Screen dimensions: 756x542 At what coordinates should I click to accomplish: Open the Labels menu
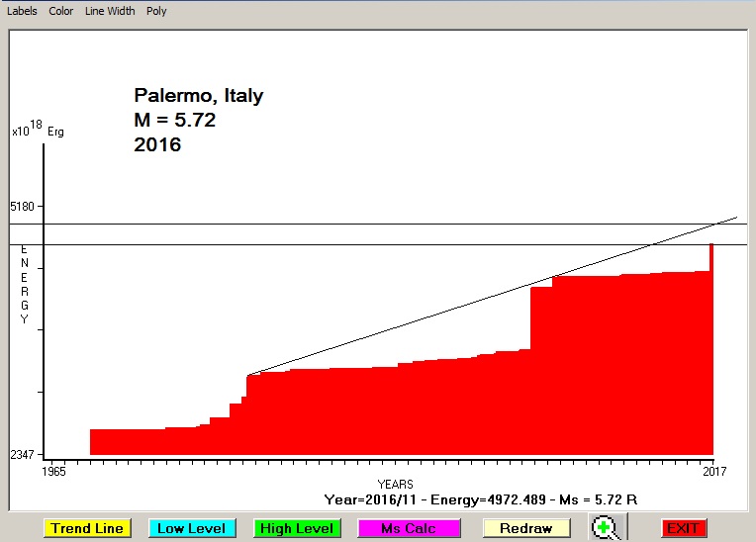click(22, 12)
